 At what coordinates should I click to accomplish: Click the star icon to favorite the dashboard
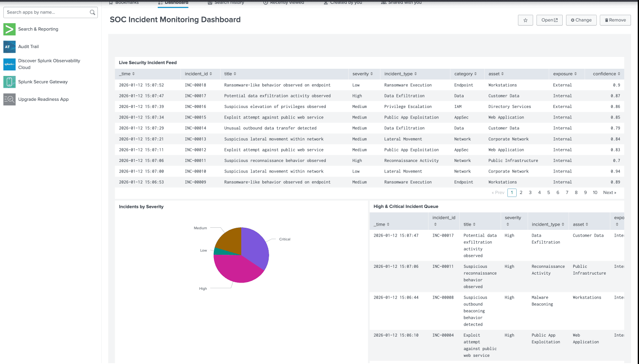pos(525,20)
